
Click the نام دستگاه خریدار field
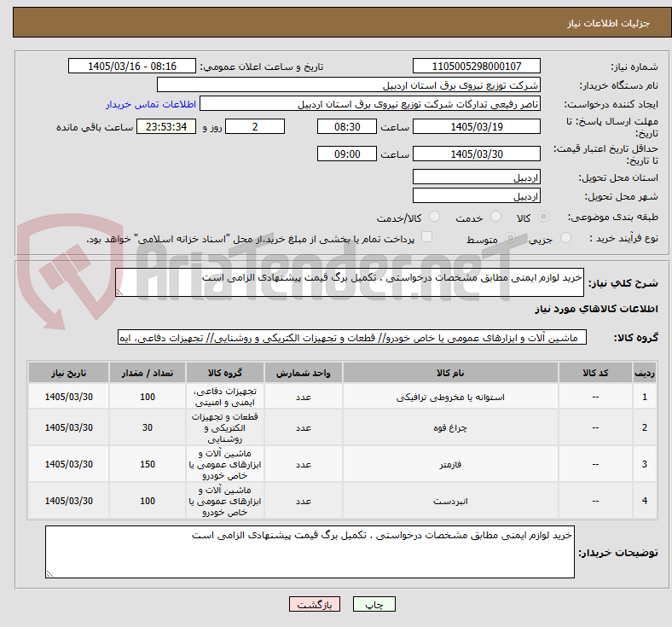point(349,84)
